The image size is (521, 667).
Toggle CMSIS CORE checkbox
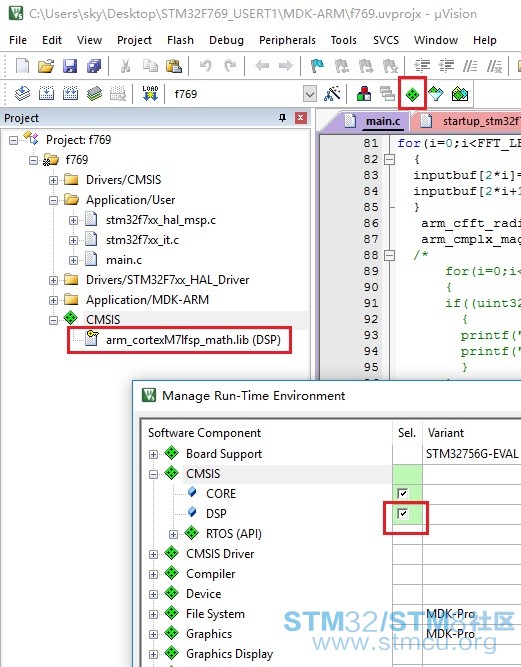[402, 493]
